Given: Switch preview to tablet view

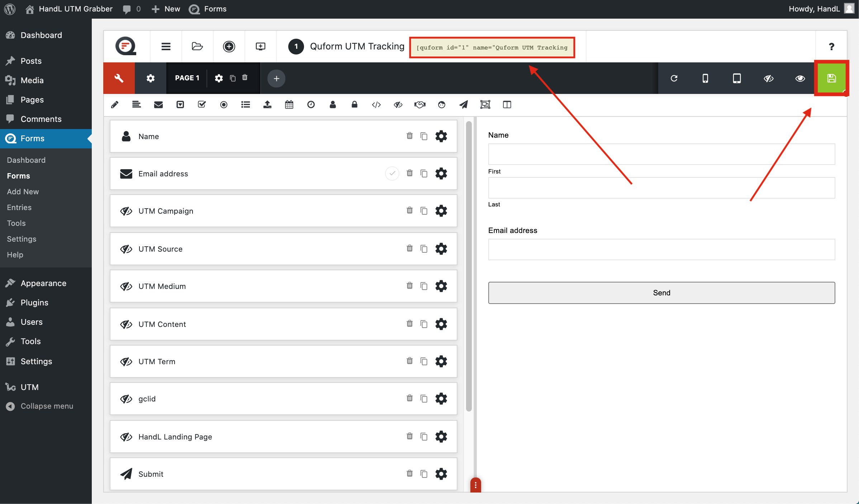Looking at the screenshot, I should [737, 78].
